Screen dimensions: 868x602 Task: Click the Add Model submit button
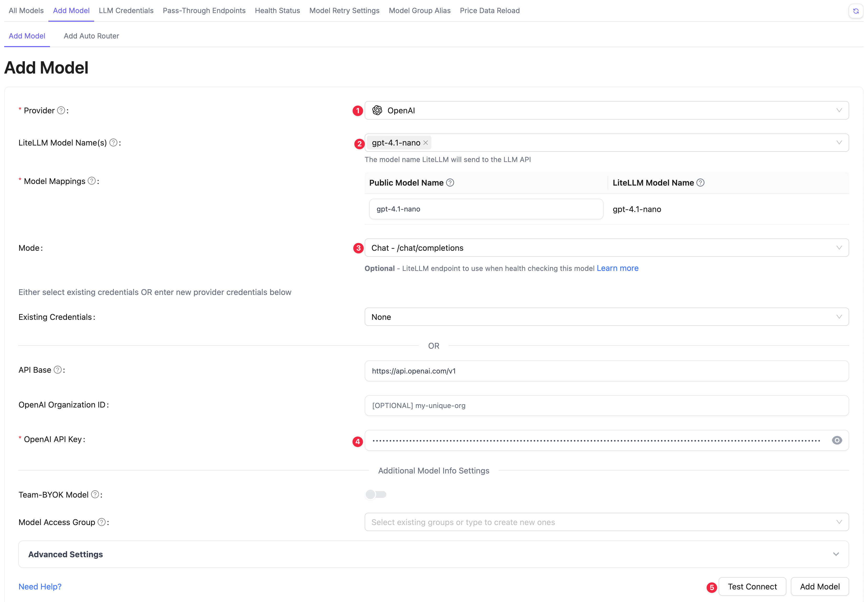click(820, 587)
